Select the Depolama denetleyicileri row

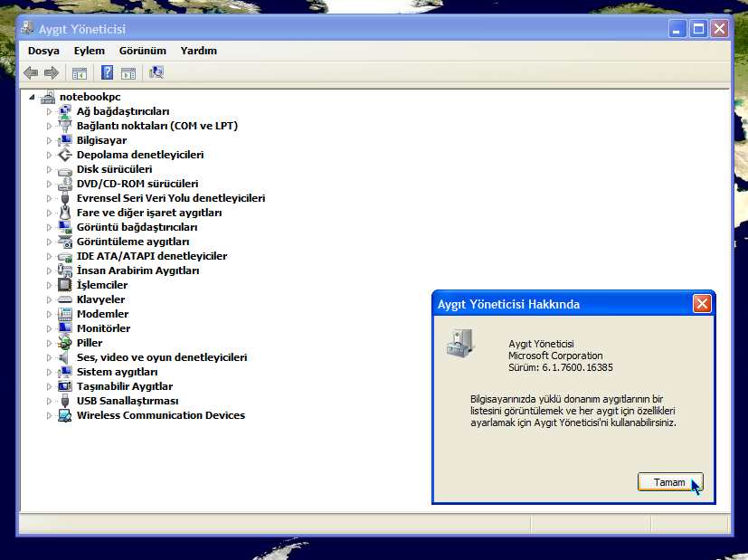140,155
